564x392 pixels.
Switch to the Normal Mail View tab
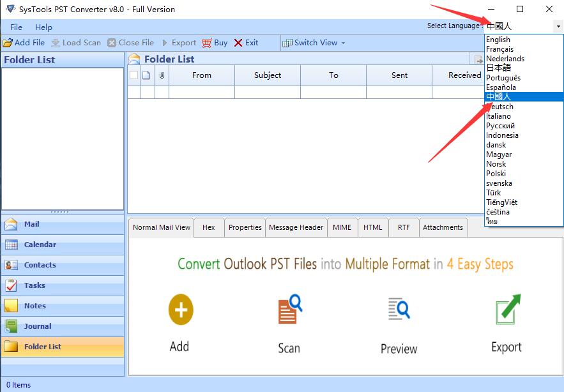pos(162,227)
